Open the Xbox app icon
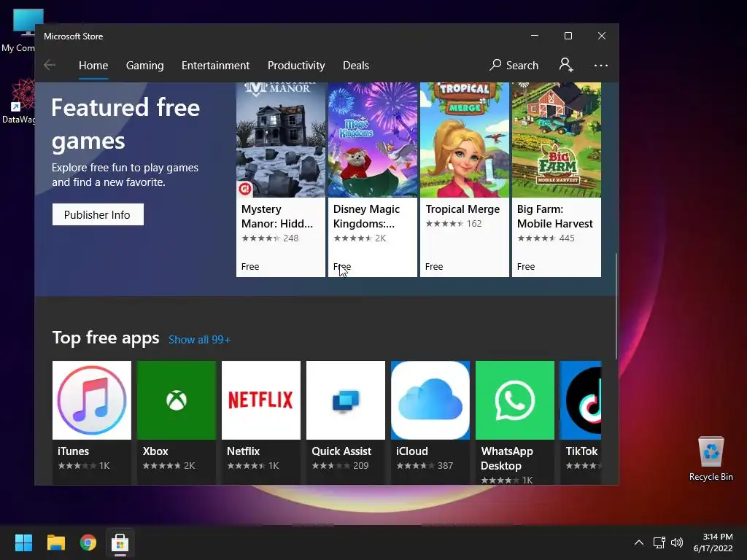 point(177,400)
